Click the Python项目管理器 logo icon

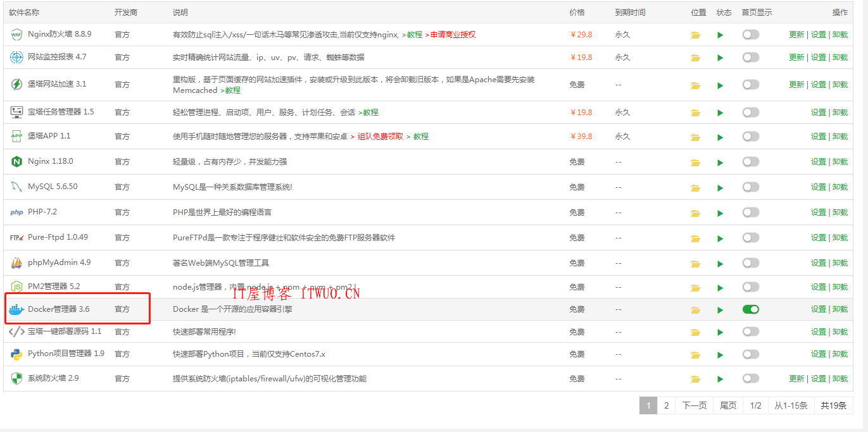16,354
